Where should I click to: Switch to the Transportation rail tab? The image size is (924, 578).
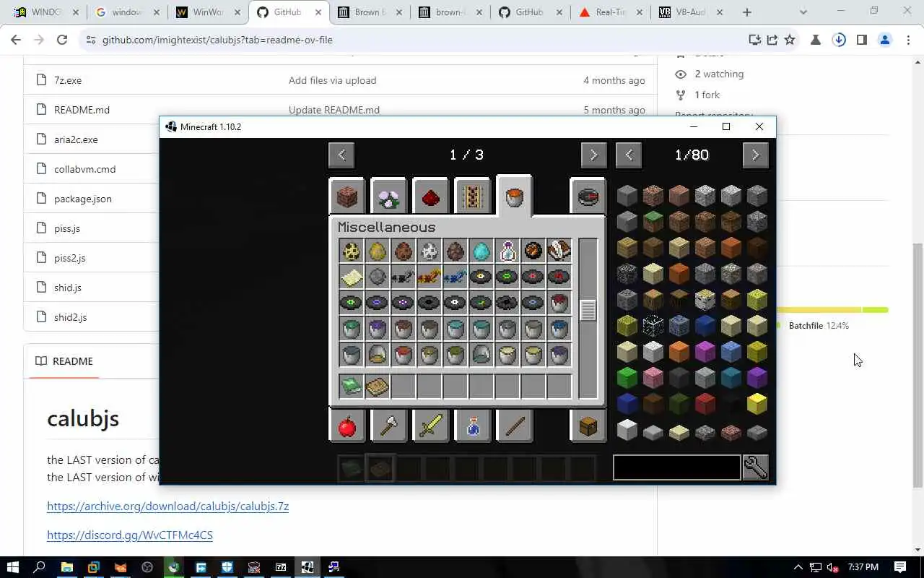click(x=473, y=197)
